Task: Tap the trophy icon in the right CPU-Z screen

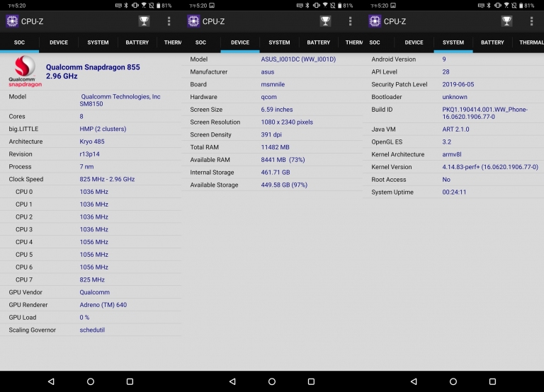Action: [507, 21]
